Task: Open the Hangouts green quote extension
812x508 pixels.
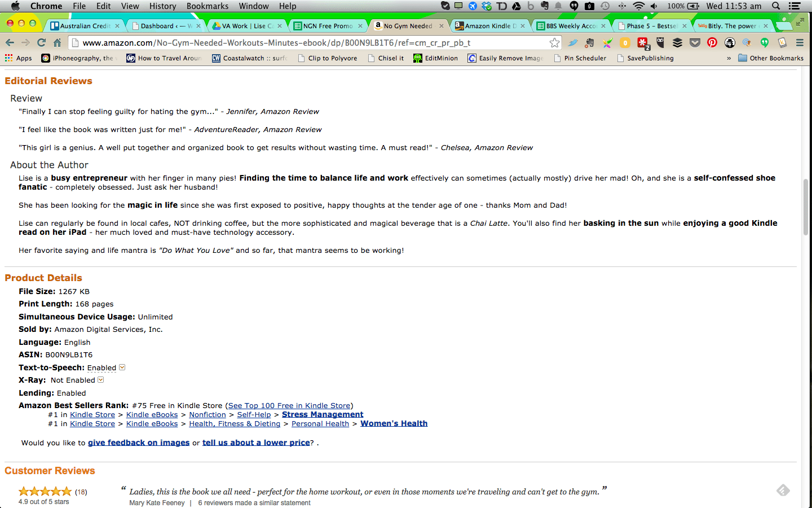Action: [x=765, y=42]
